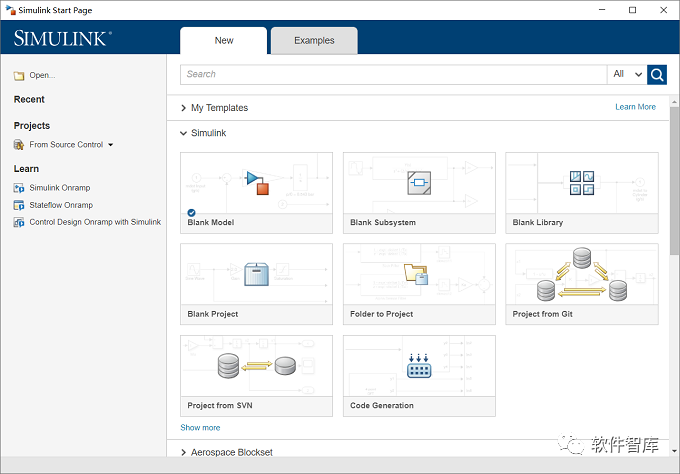
Task: Choose the Blank Subsystem template
Action: click(418, 183)
